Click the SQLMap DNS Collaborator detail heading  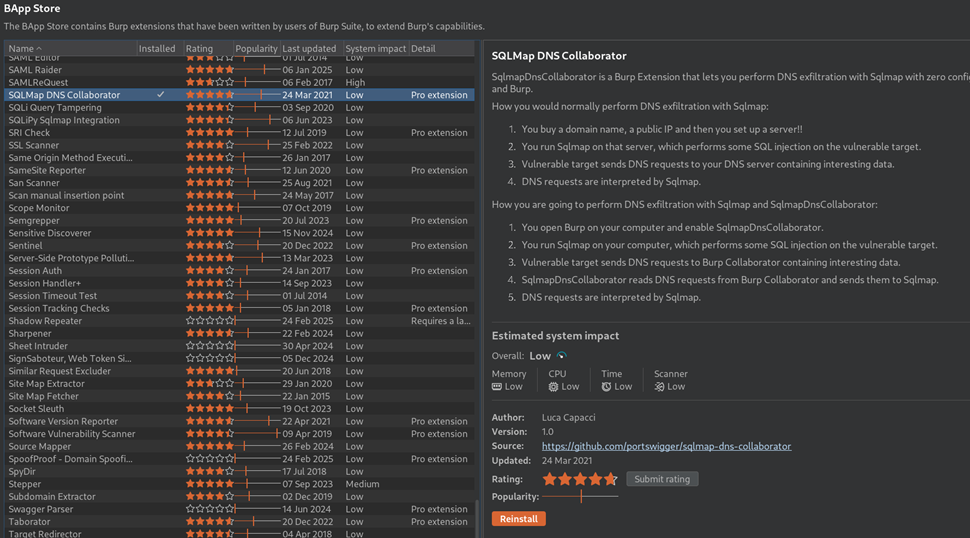coord(559,56)
